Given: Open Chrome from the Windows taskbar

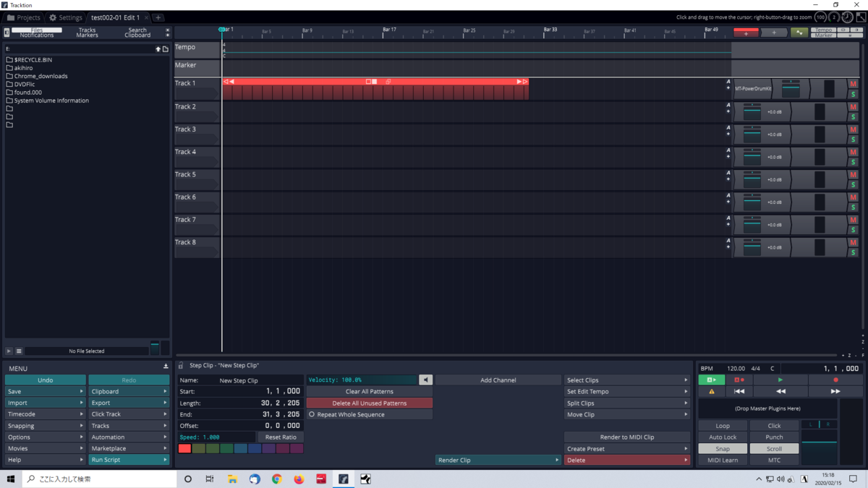Looking at the screenshot, I should pos(276,479).
